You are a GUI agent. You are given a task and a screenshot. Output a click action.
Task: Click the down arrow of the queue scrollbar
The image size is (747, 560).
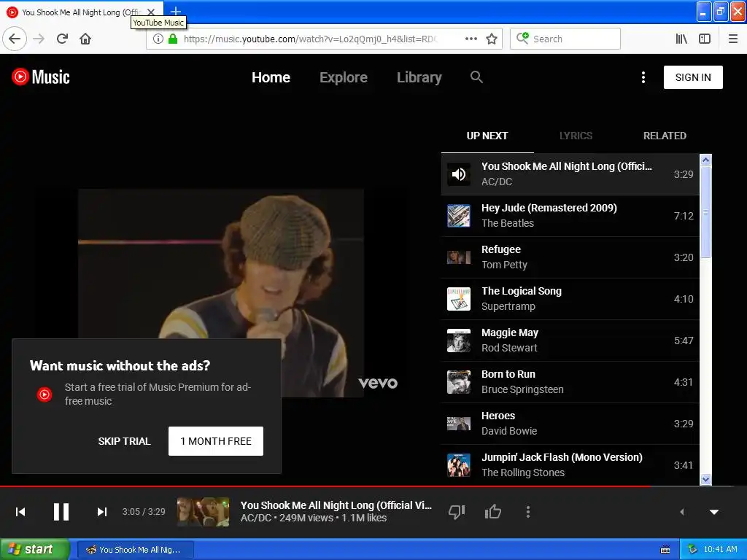coord(706,479)
